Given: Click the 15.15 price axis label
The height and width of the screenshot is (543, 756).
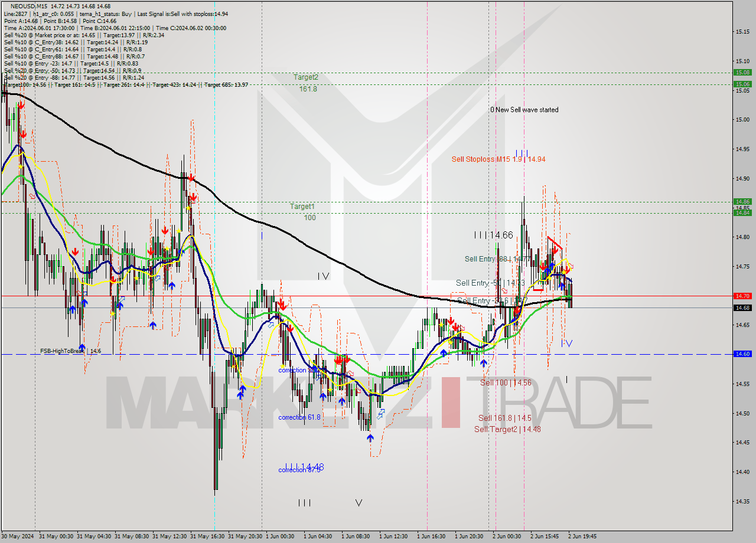Looking at the screenshot, I should [x=742, y=31].
